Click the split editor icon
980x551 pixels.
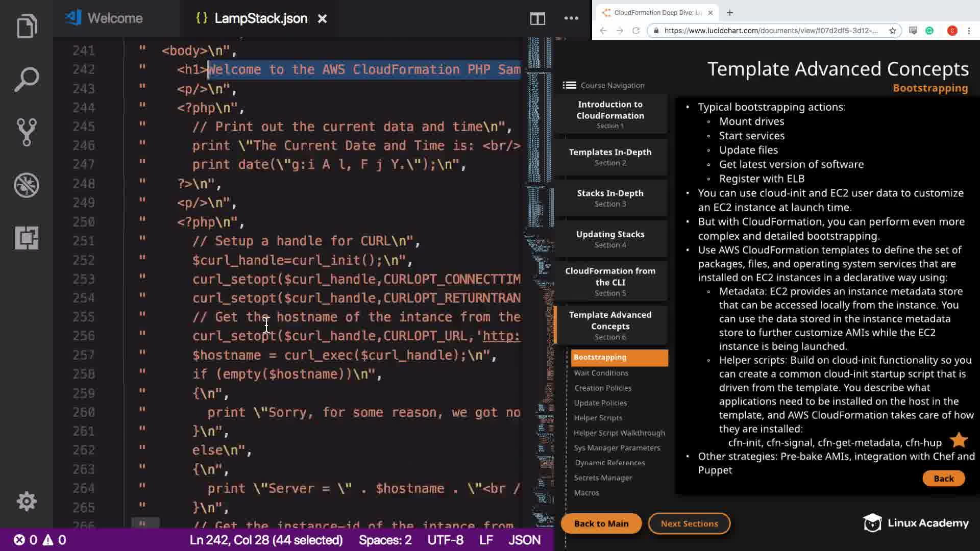tap(537, 19)
